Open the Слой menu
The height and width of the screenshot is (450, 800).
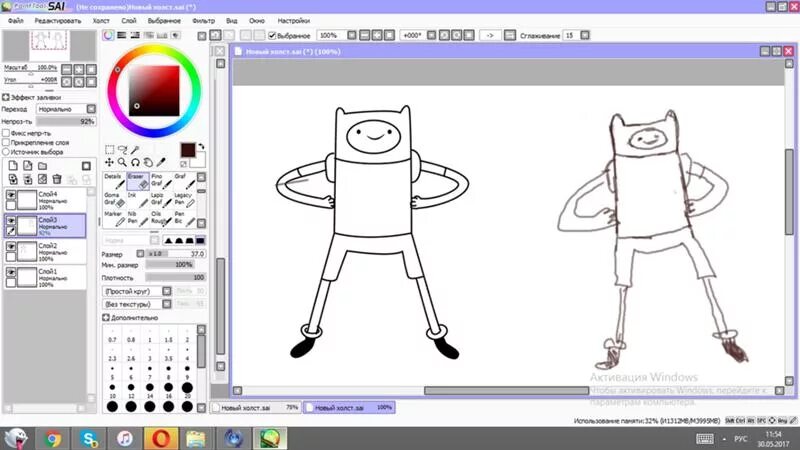(x=129, y=21)
